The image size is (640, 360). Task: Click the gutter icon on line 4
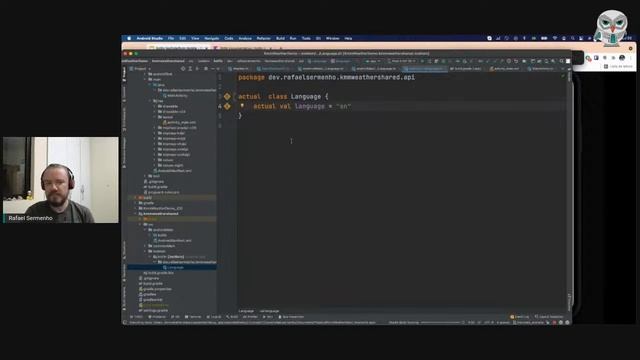(227, 107)
